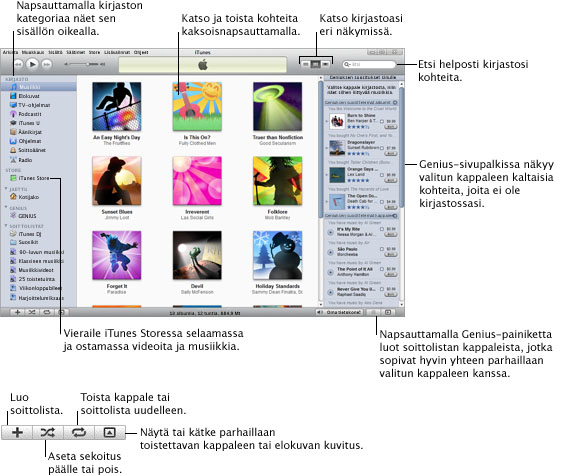Open the Ohjeet menu
Viewport: 566px width, 475px height.
point(141,52)
